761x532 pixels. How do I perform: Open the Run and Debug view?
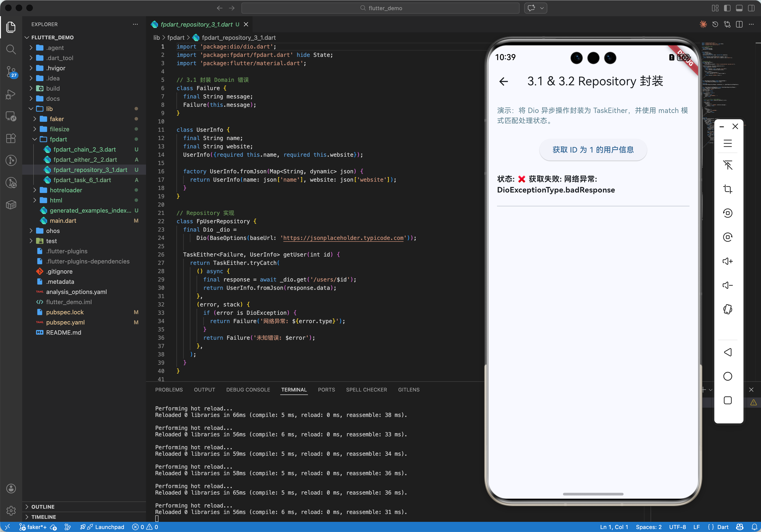tap(11, 94)
